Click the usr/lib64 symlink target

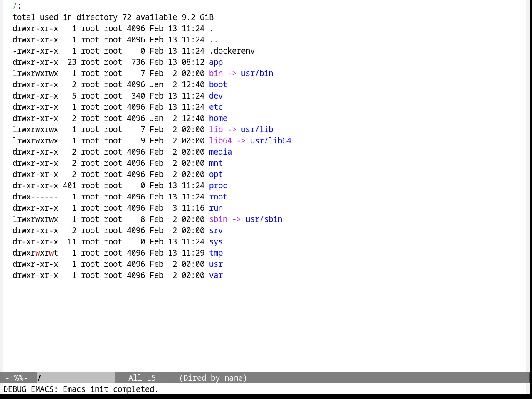pyautogui.click(x=271, y=140)
